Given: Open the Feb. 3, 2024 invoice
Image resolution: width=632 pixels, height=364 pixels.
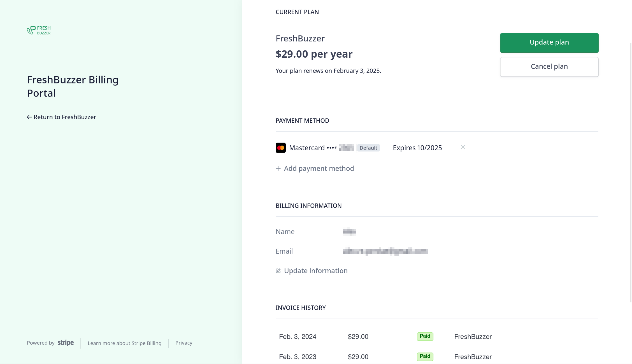Looking at the screenshot, I should pyautogui.click(x=298, y=337).
